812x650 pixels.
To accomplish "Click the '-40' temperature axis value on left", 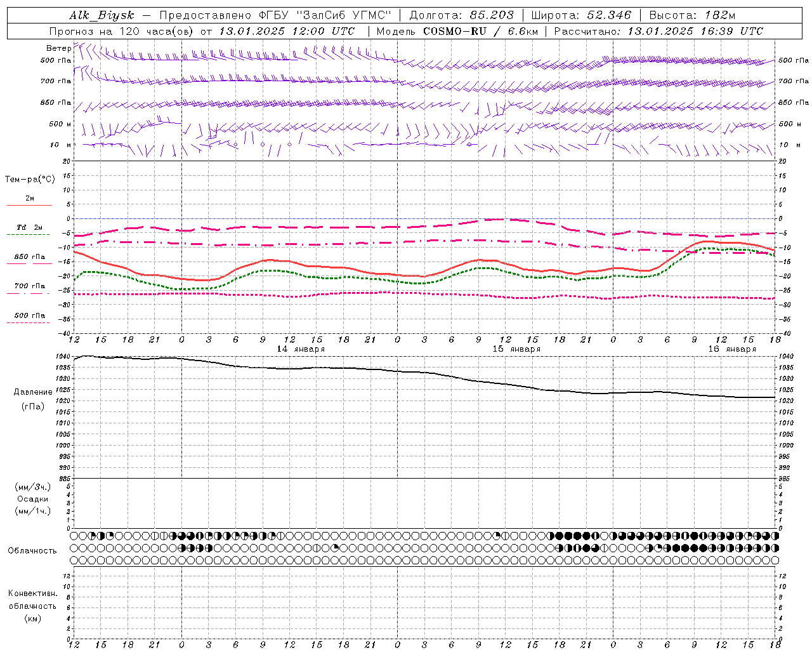I will click(x=65, y=333).
